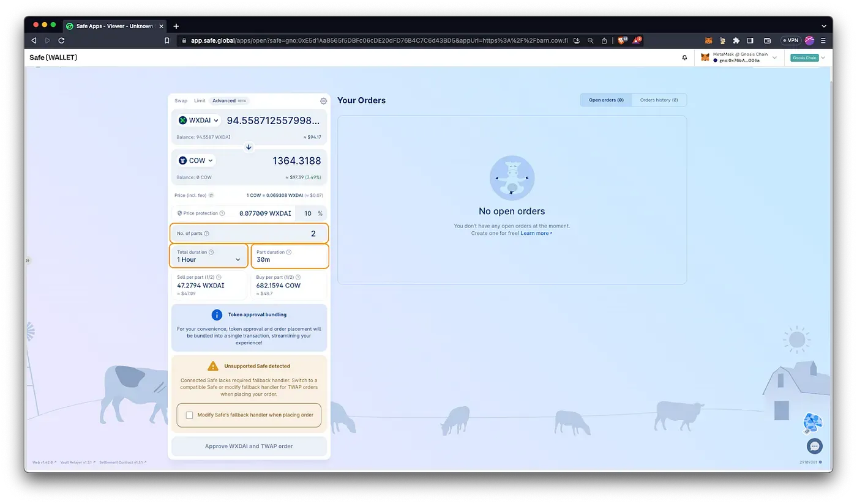Check Modify Safe's fallback handler checkbox
This screenshot has height=504, width=857.
(x=189, y=415)
